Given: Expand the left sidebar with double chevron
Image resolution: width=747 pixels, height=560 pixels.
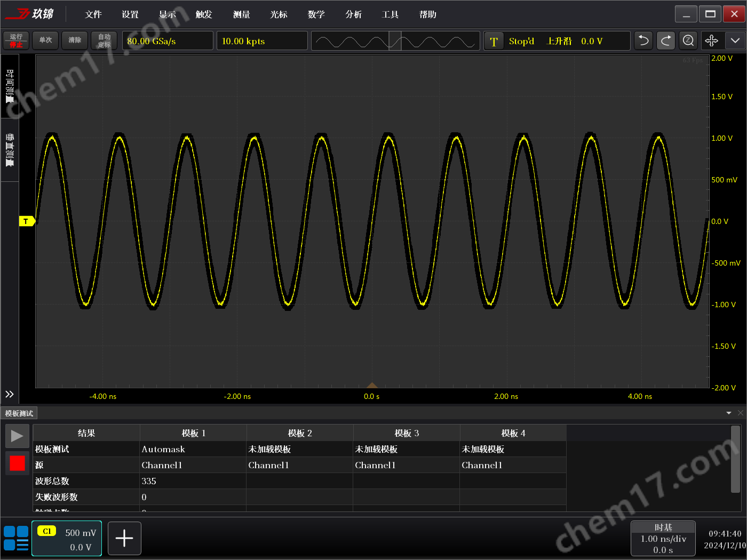Looking at the screenshot, I should point(10,394).
